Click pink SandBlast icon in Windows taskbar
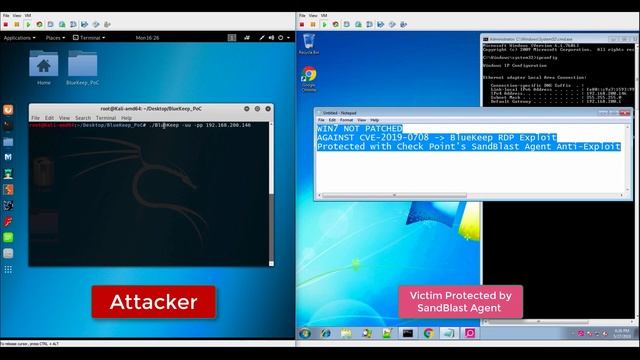640x360 pixels. 470,333
